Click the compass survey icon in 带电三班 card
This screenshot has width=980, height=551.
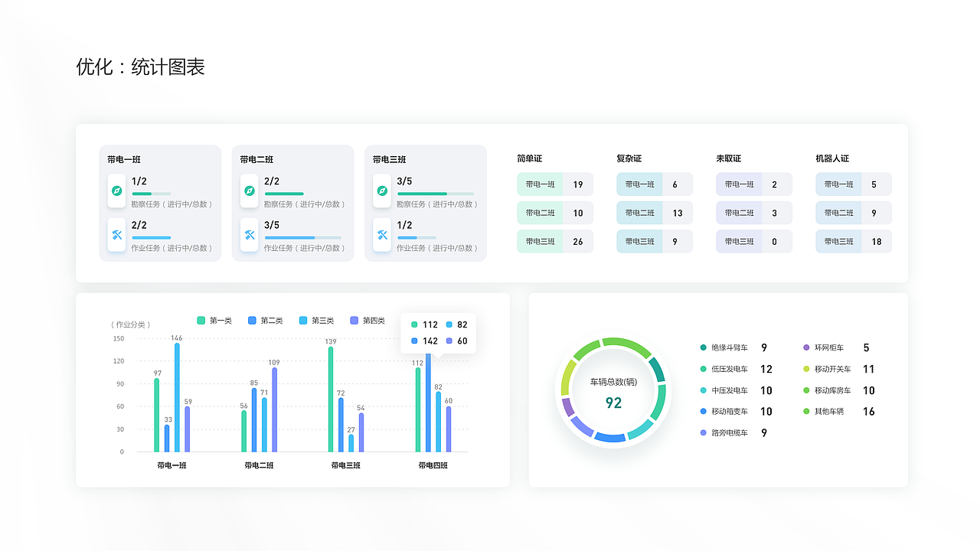click(x=382, y=191)
